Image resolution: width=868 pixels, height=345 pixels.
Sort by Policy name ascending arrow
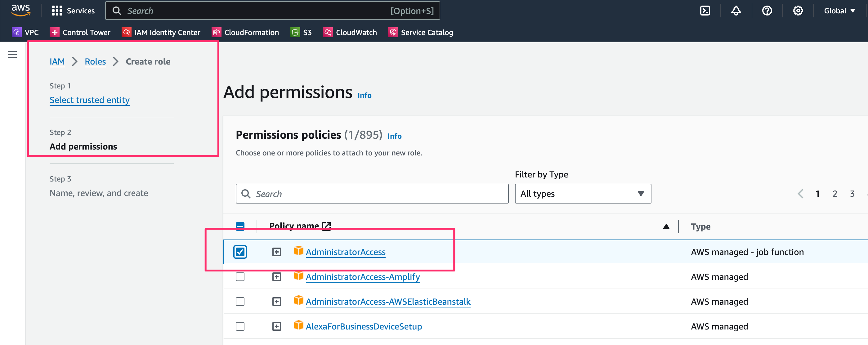click(666, 227)
